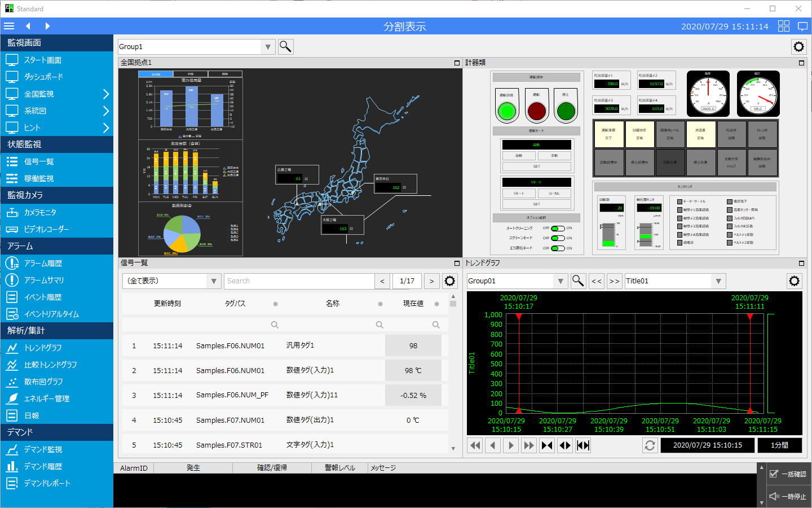Image resolution: width=812 pixels, height=508 pixels.
Task: Click the back navigation arrow below the menu icon
Action: coord(28,25)
